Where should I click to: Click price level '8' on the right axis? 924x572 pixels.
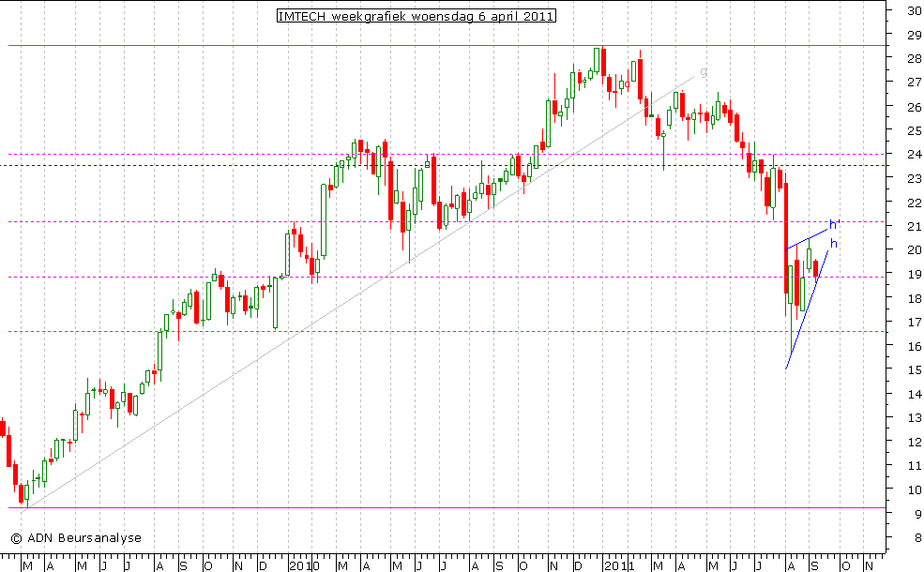pyautogui.click(x=917, y=538)
